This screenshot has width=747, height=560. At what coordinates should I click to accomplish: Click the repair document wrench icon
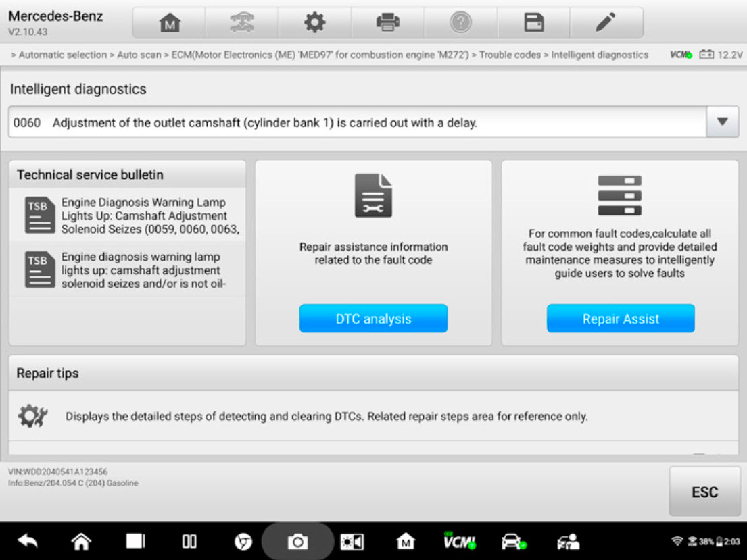(x=373, y=195)
